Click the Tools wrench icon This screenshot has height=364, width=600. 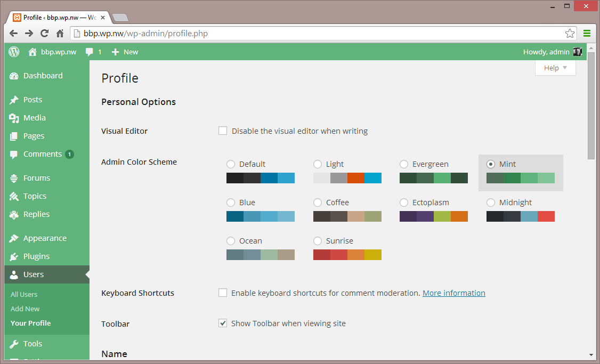pyautogui.click(x=14, y=344)
